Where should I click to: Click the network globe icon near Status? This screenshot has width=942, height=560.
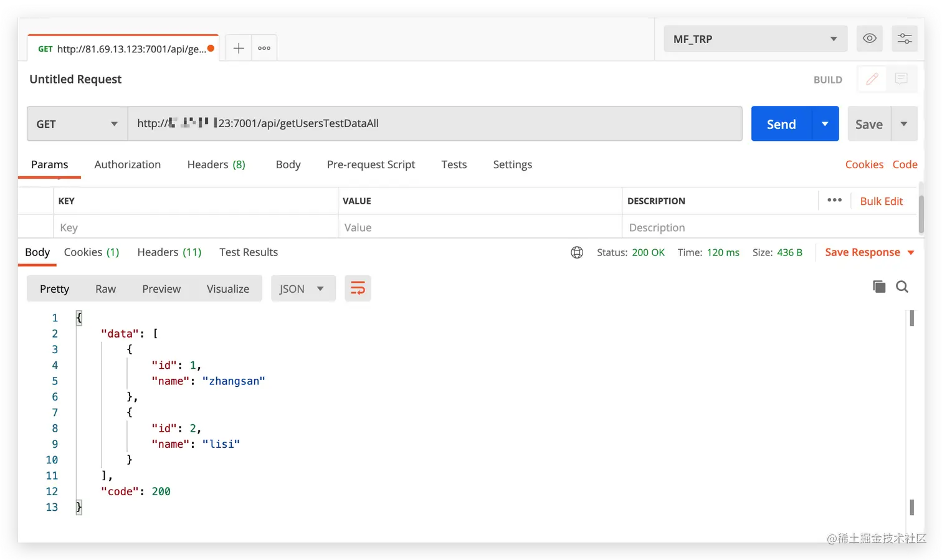tap(577, 252)
